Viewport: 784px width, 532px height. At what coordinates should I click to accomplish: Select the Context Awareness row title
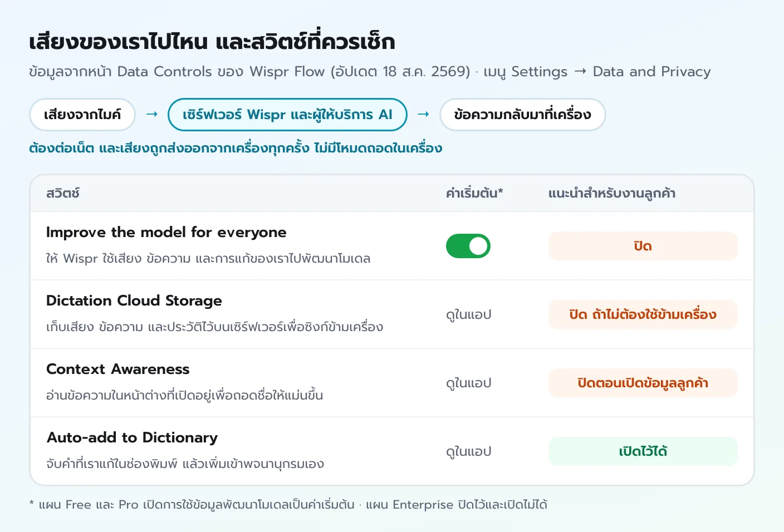[x=118, y=369]
